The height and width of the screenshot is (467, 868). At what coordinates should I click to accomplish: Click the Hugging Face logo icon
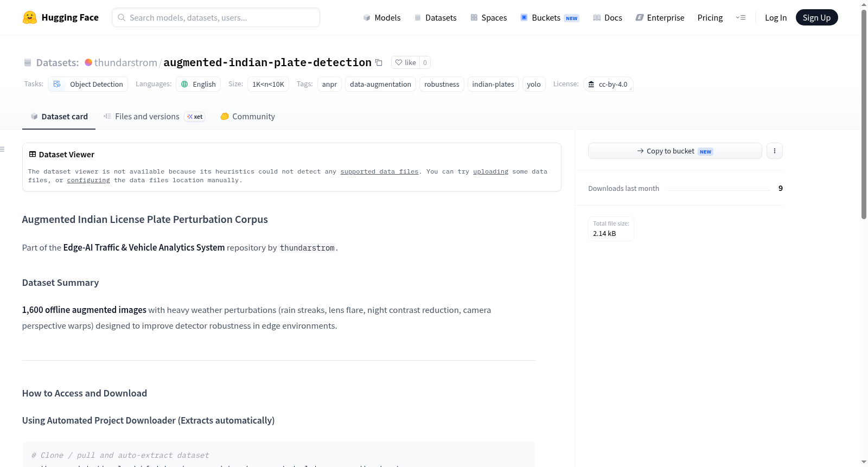[30, 17]
